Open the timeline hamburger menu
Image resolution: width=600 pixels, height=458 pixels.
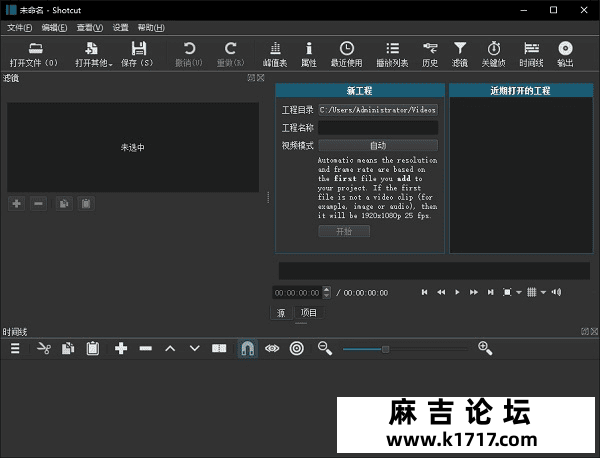click(x=15, y=349)
